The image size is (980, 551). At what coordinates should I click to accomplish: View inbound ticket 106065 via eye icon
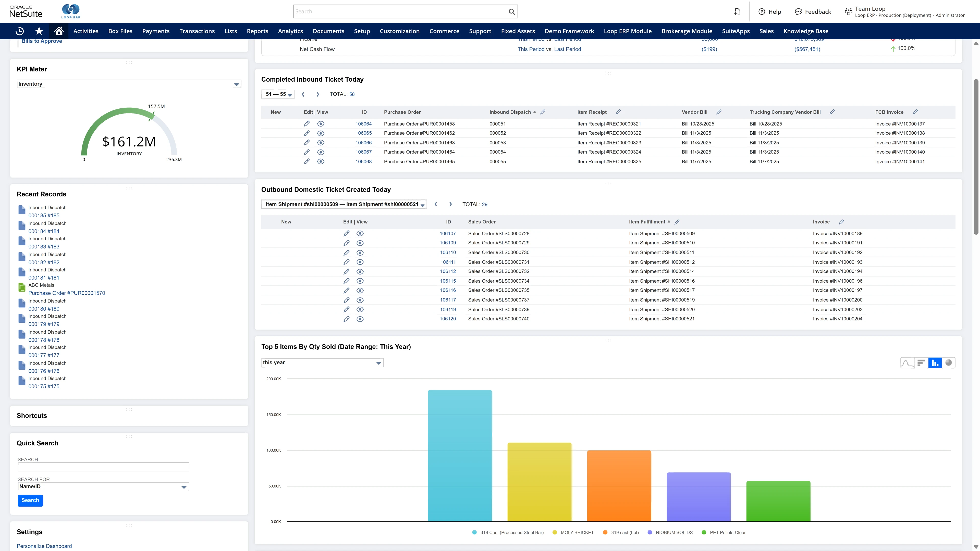[x=321, y=133]
